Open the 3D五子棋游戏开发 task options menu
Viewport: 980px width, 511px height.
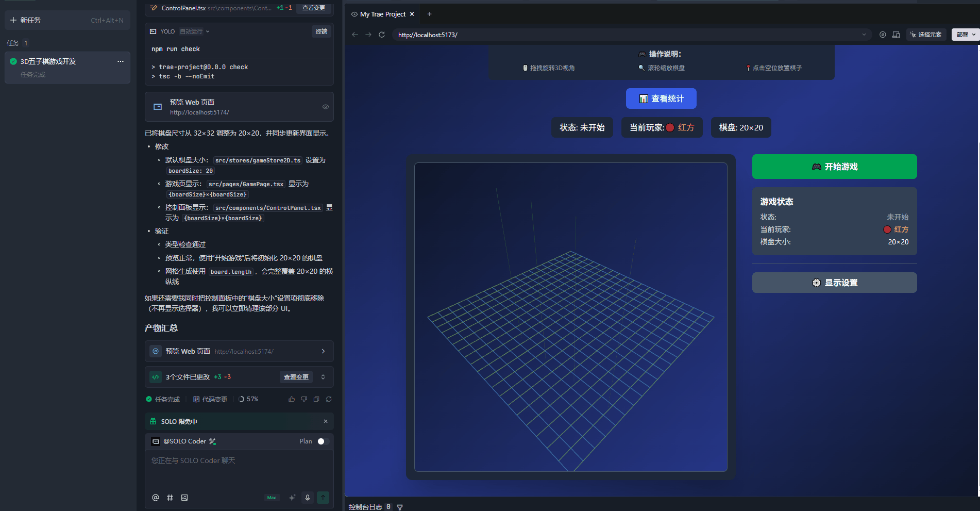[x=121, y=61]
